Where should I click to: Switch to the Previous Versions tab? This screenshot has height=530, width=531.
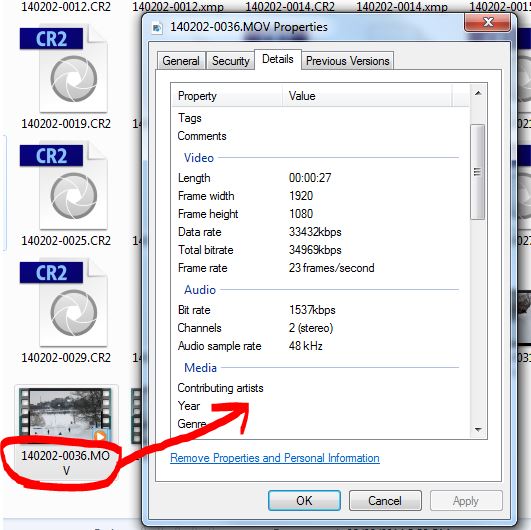pyautogui.click(x=347, y=61)
